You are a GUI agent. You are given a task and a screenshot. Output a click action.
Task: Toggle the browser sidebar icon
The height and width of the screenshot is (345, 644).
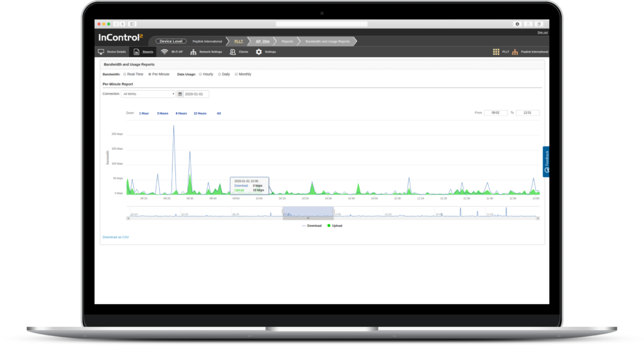132,24
